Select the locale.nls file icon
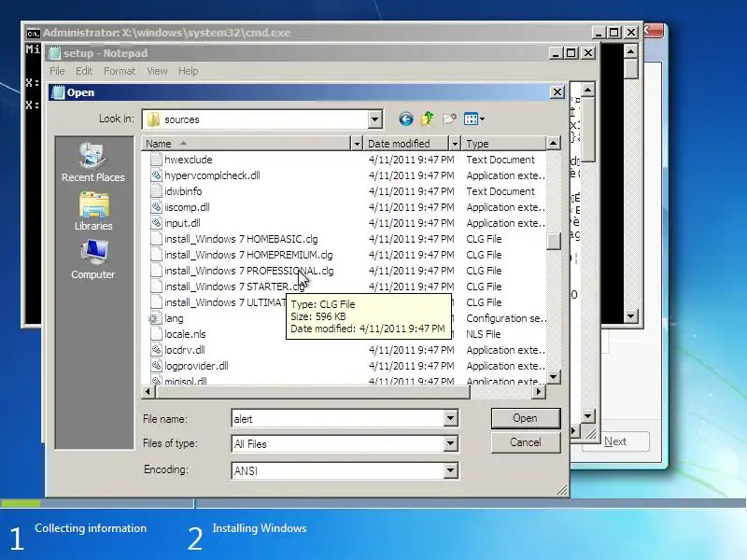This screenshot has width=747, height=560. pos(156,334)
